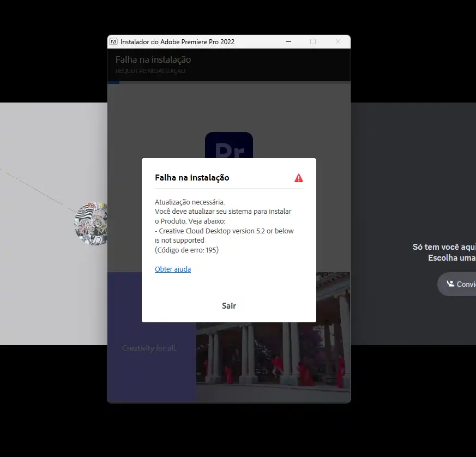Click the Sair button in the dialog
Screen dimensions: 476x457
pyautogui.click(x=229, y=306)
